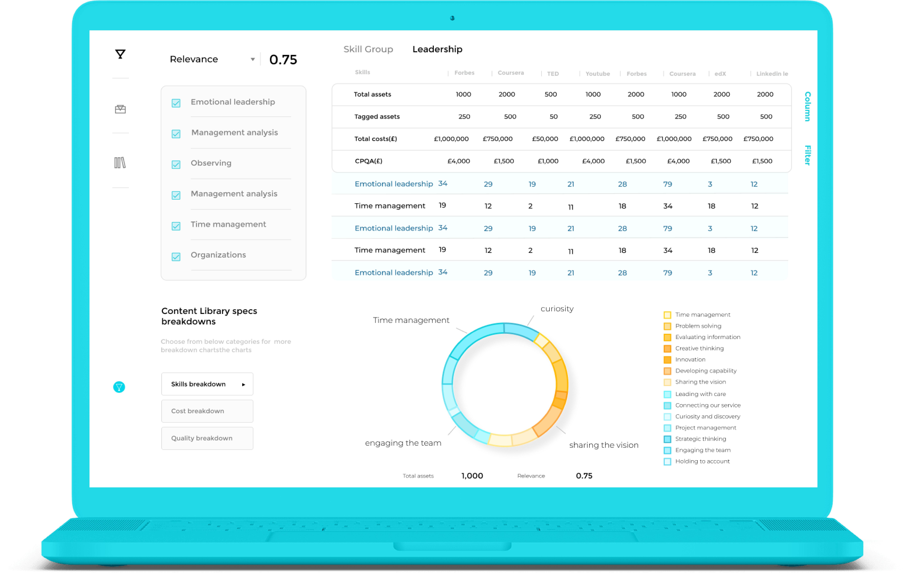Open the Column side tab
The width and height of the screenshot is (924, 573).
tap(807, 106)
